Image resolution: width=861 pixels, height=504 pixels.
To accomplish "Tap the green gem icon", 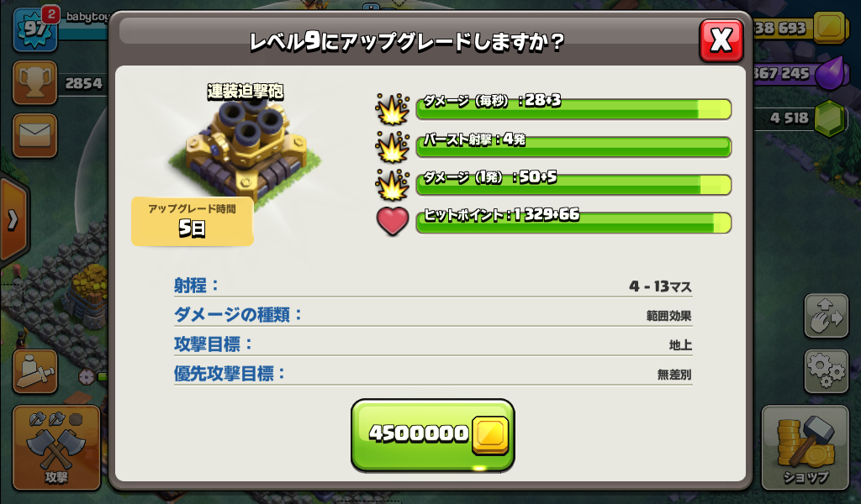I will 829,118.
